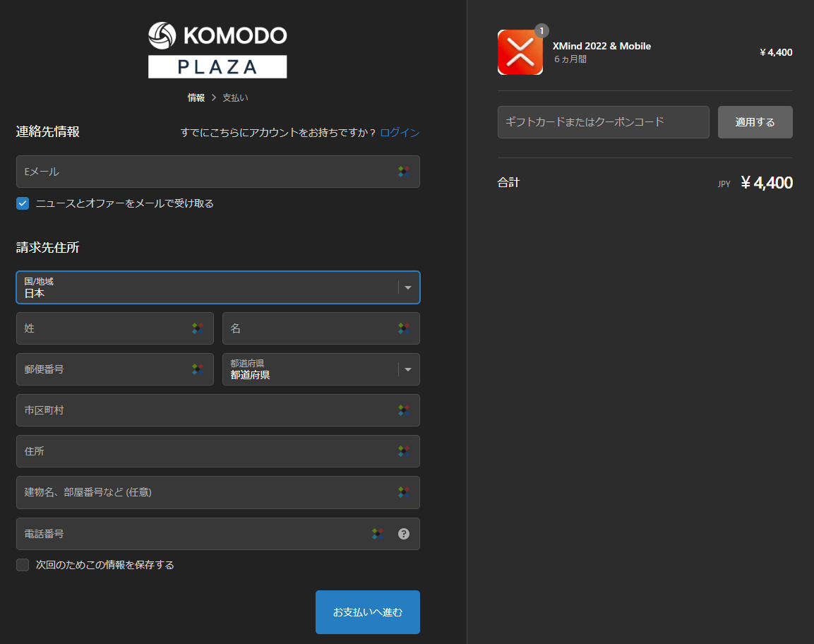Click autofill icon in 市区町村 field
The image size is (814, 644).
(403, 410)
